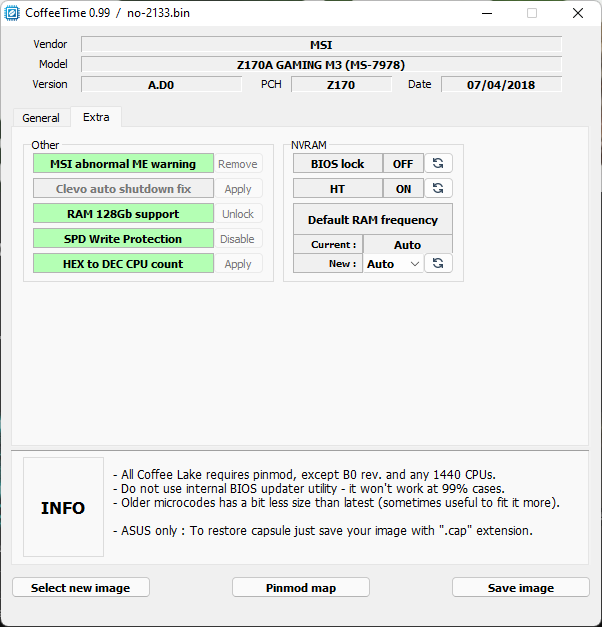This screenshot has height=627, width=602.
Task: Click the Current RAM frequency value Auto
Action: [408, 244]
